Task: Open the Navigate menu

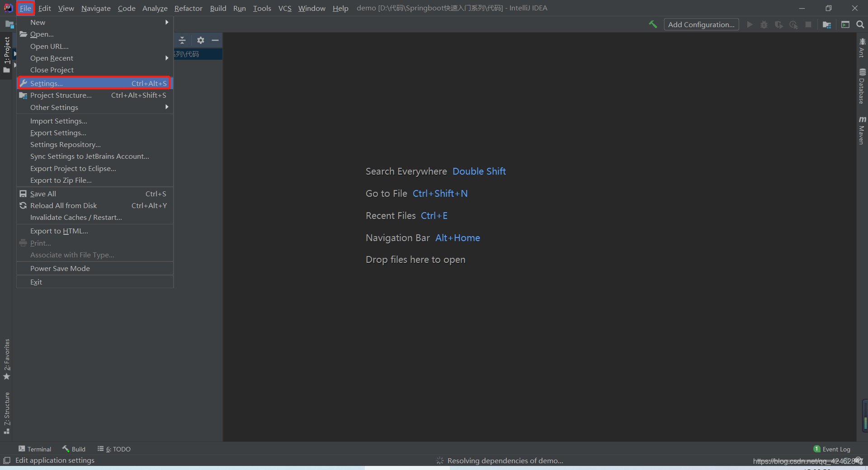Action: [x=96, y=8]
